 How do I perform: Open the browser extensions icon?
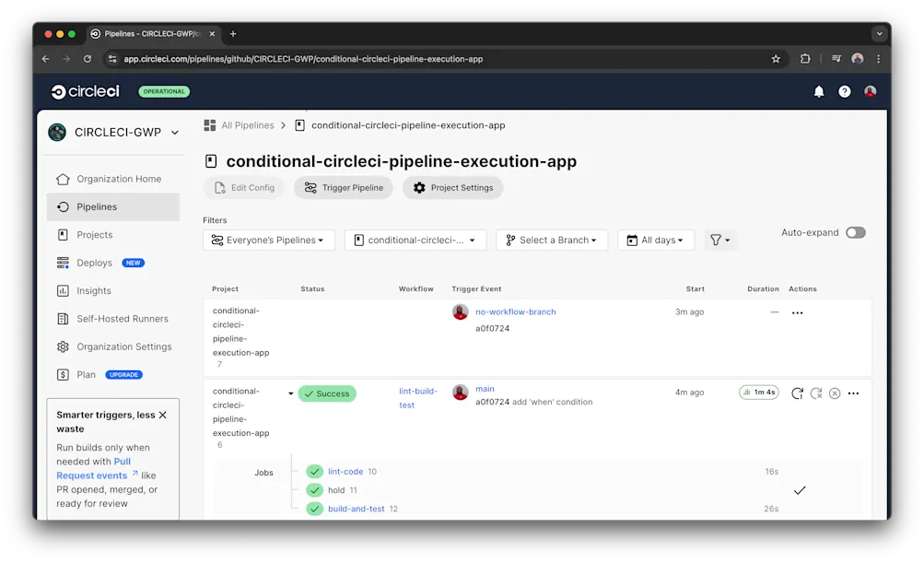coord(805,59)
